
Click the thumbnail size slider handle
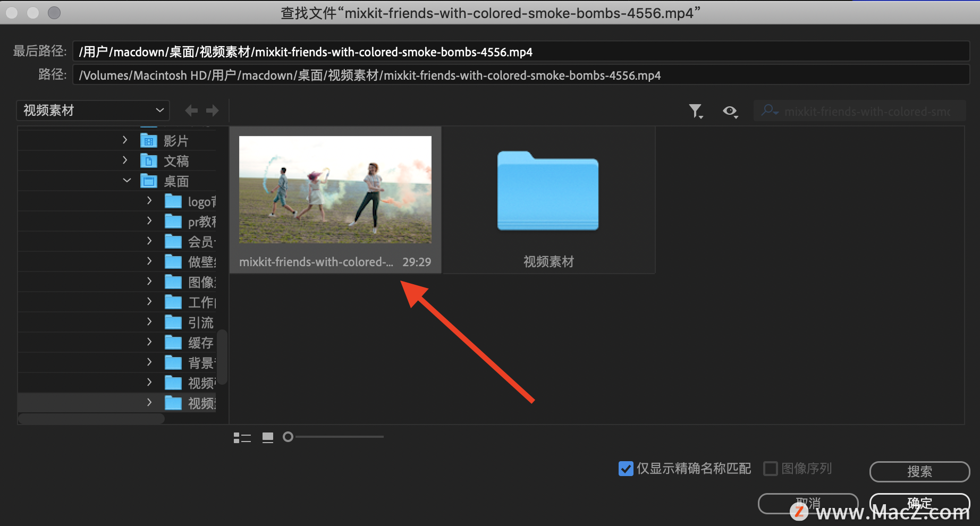pyautogui.click(x=288, y=437)
